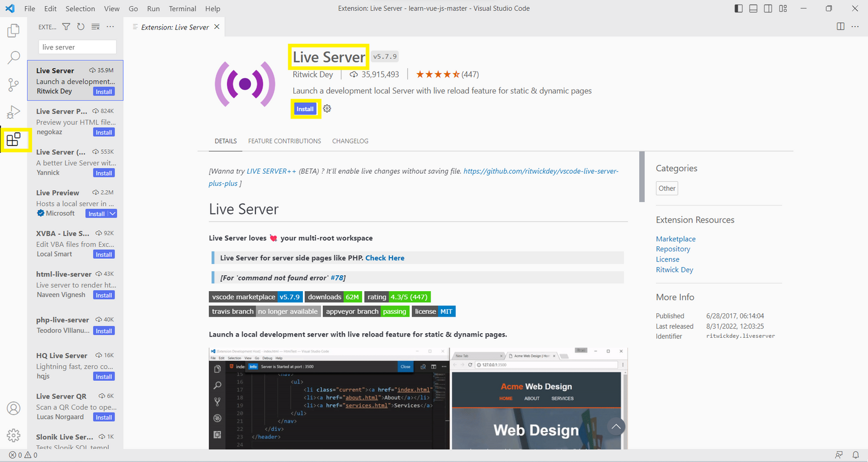
Task: Refresh the extensions list
Action: pos(81,27)
